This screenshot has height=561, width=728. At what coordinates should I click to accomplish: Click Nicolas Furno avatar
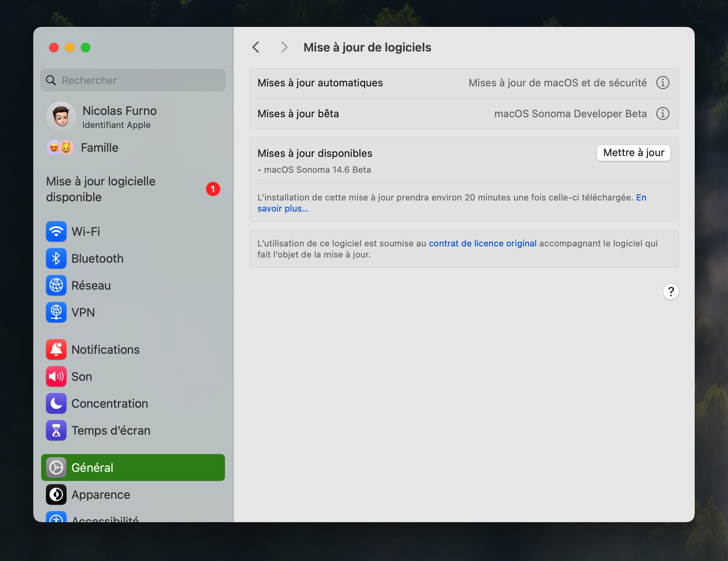pyautogui.click(x=61, y=116)
